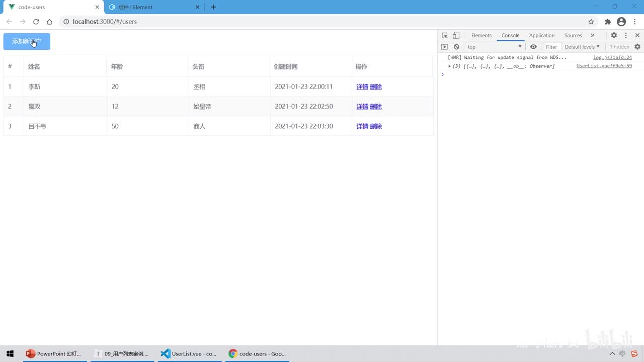
Task: Open source link log.js?1afd:24
Action: pyautogui.click(x=612, y=57)
